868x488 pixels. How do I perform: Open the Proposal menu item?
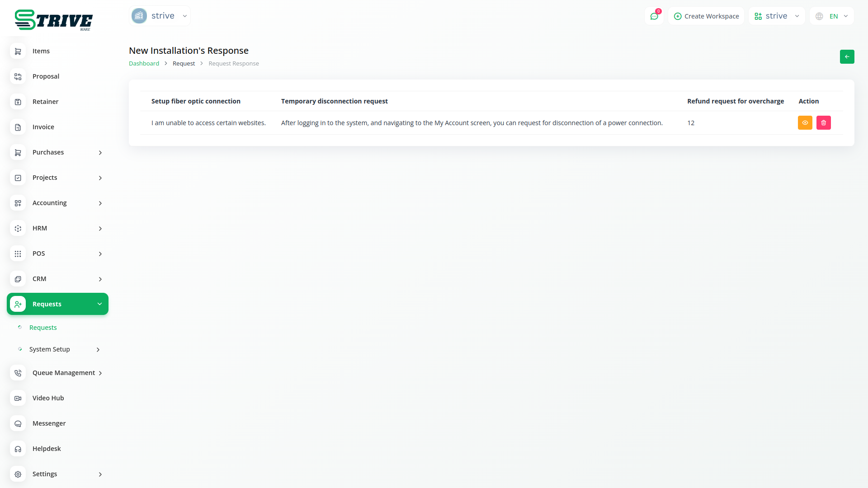click(46, 76)
